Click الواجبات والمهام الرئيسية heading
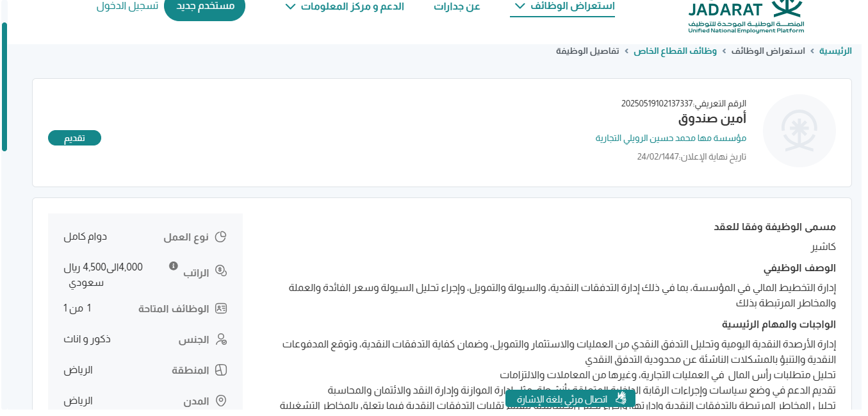Screen dimensions: 868x416 (779, 324)
